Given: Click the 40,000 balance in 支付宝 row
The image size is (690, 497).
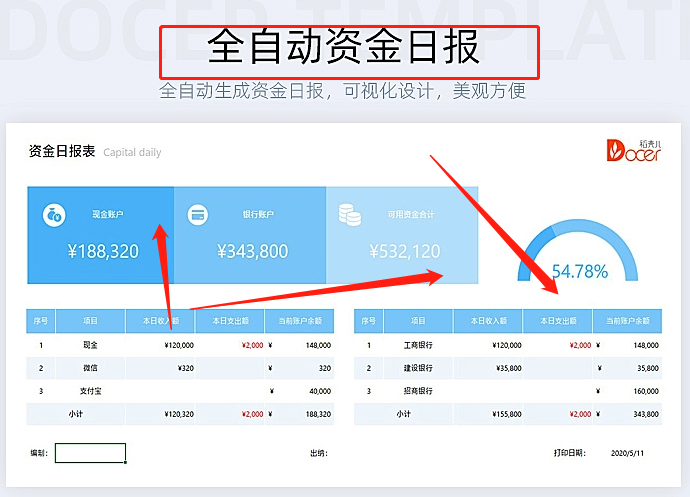Looking at the screenshot, I should pyautogui.click(x=320, y=391).
